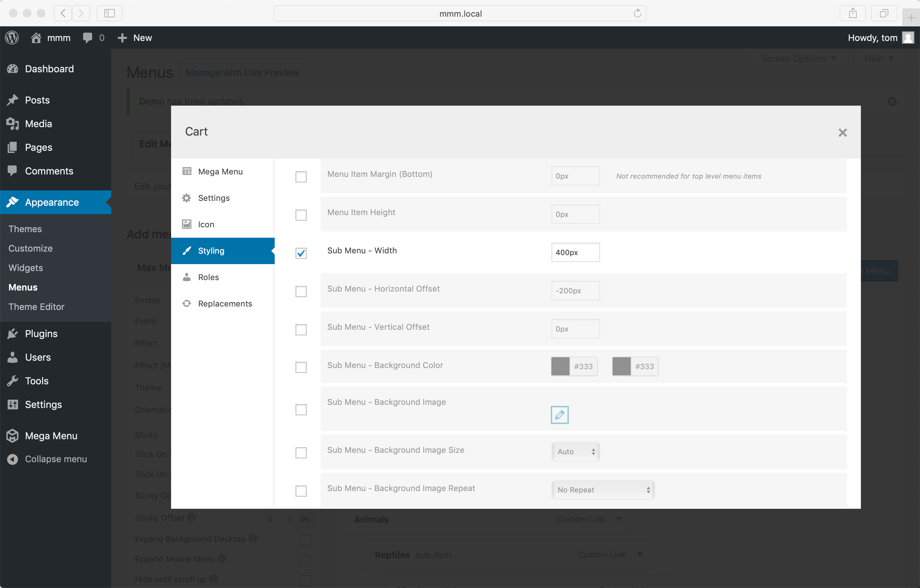The image size is (920, 588).
Task: Click the Sub Menu - Width input field
Action: 575,252
